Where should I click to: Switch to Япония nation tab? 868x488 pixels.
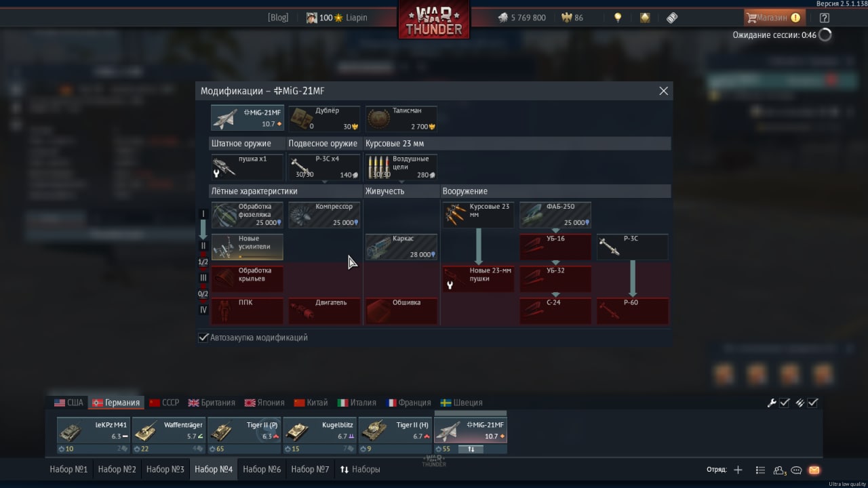[266, 403]
